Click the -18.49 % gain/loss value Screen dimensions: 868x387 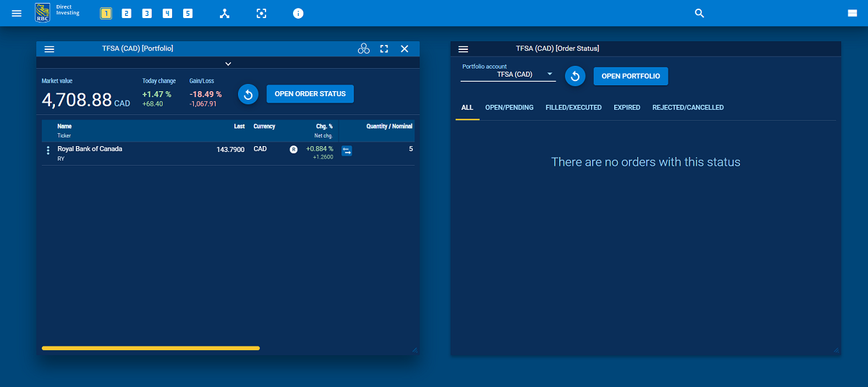[x=205, y=94]
